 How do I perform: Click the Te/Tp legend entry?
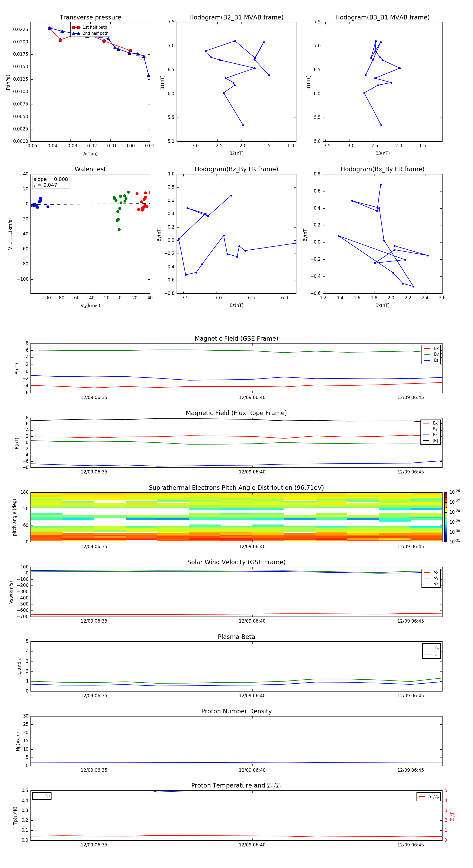tap(429, 796)
